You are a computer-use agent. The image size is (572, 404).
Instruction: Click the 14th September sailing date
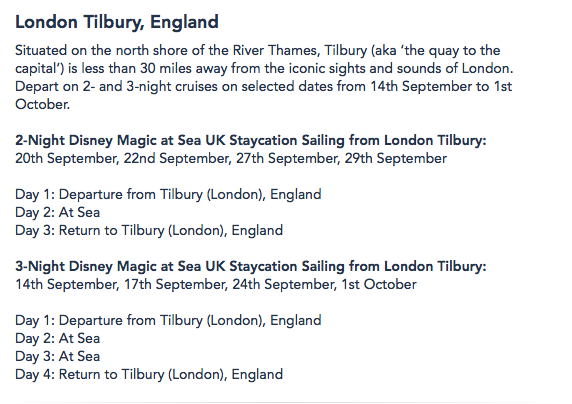point(67,285)
